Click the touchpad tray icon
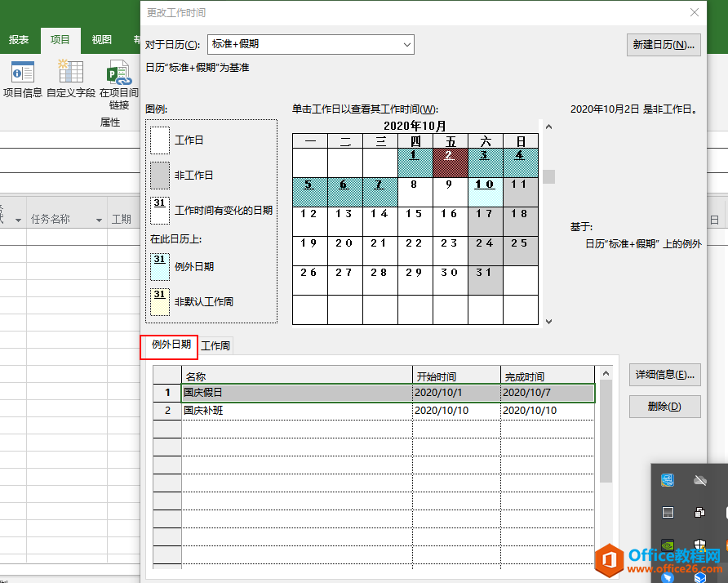The height and width of the screenshot is (583, 728). click(668, 513)
